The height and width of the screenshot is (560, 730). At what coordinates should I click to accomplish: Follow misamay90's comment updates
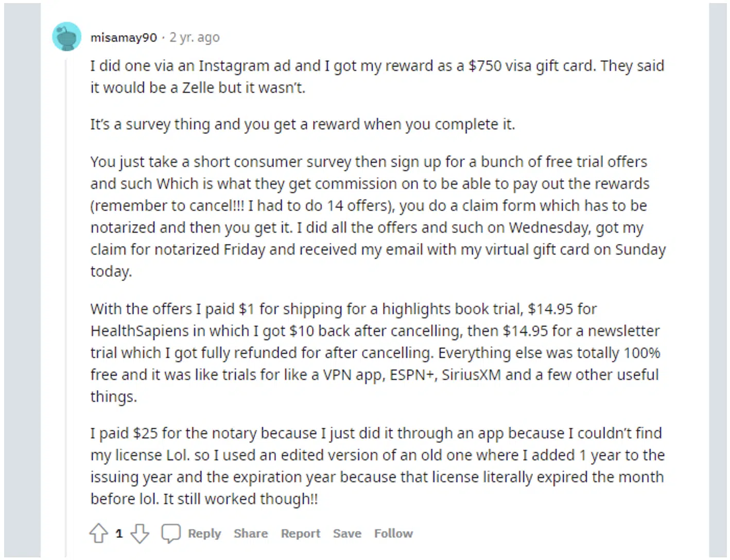pos(393,533)
